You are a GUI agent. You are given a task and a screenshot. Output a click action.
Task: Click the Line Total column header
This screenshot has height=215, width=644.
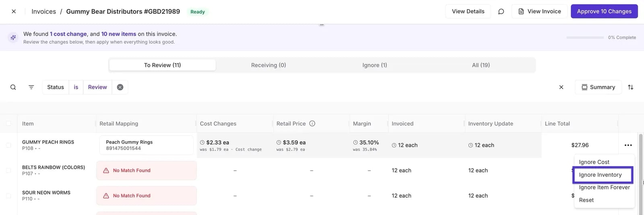point(557,123)
